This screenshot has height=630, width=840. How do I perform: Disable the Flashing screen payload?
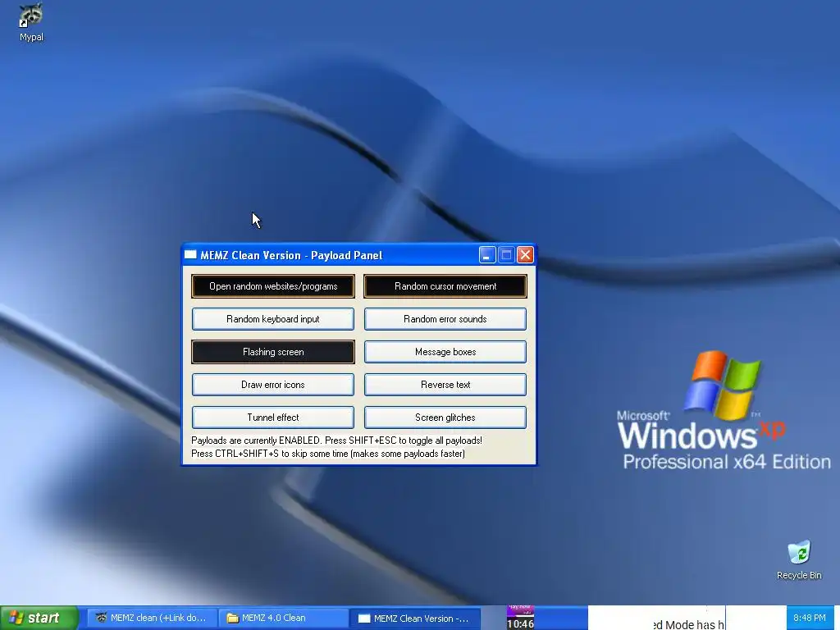point(272,352)
